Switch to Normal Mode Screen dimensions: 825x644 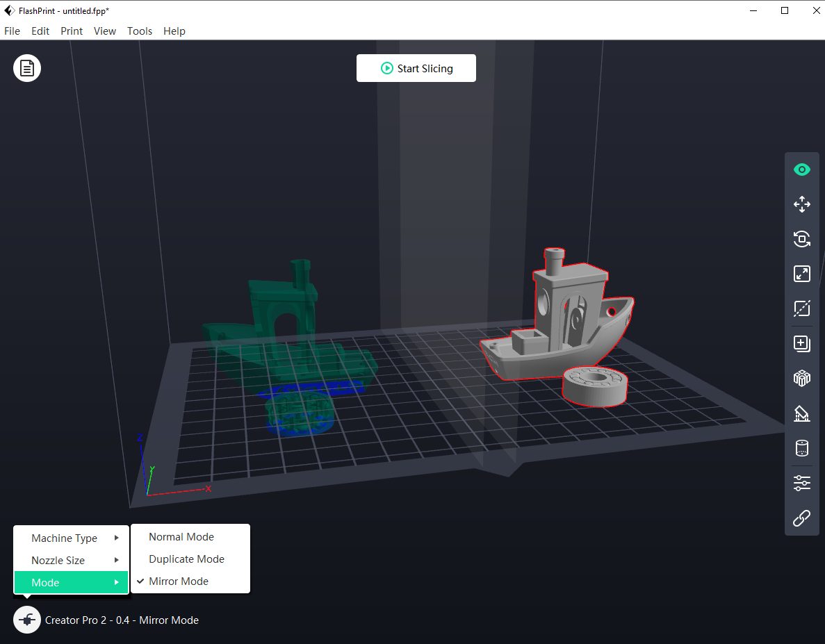[x=190, y=537]
